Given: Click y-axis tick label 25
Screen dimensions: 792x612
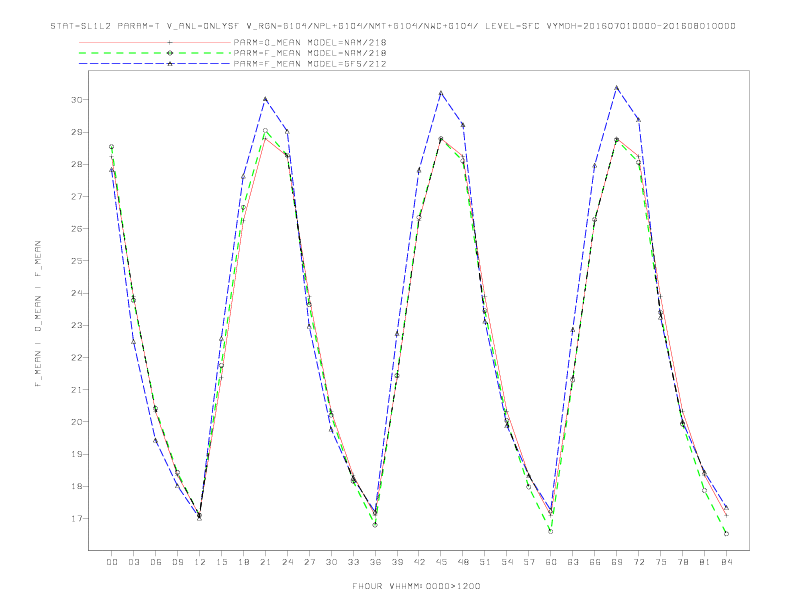Looking at the screenshot, I should (77, 261).
